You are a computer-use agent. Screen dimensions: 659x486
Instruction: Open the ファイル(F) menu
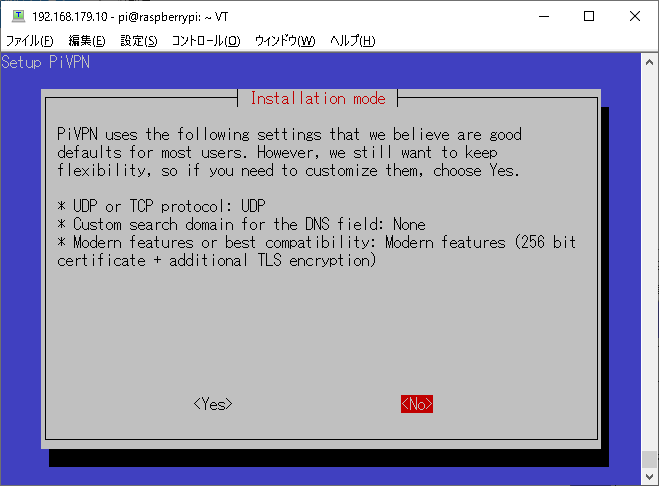click(x=29, y=41)
